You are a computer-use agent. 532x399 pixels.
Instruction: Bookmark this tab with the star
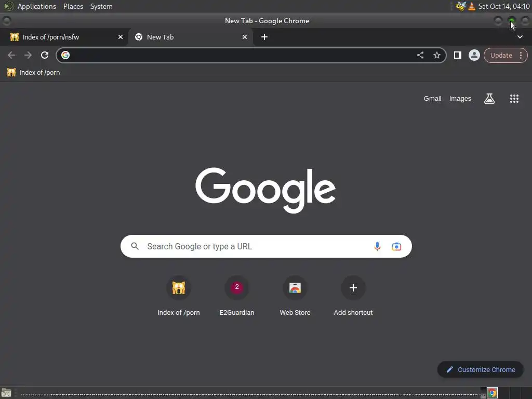436,55
